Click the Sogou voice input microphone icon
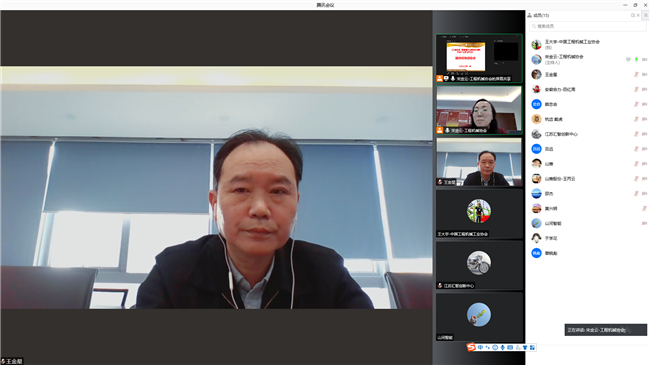This screenshot has width=650, height=365. tap(502, 348)
